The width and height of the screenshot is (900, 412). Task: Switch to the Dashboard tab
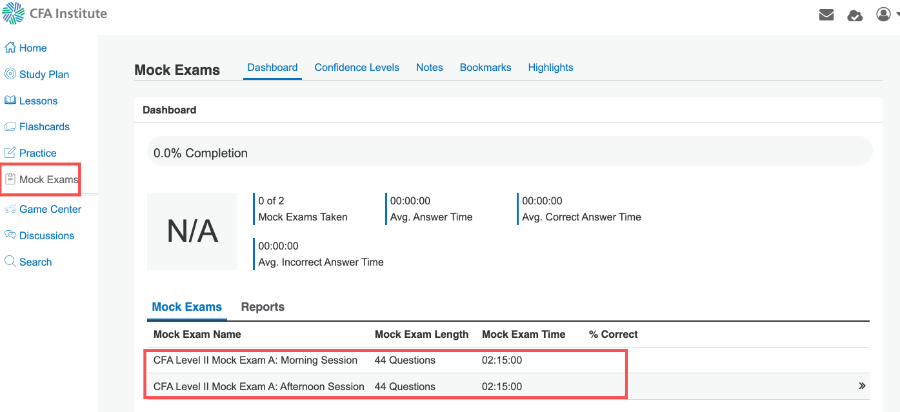click(x=272, y=67)
